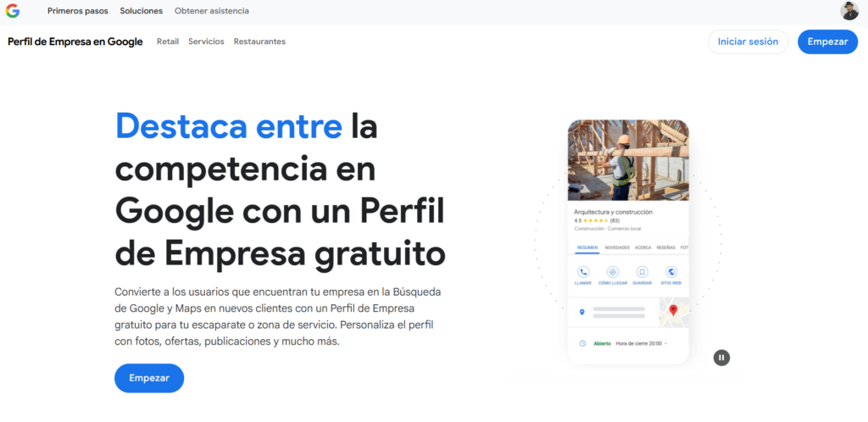Click the blue location pin icon
The height and width of the screenshot is (422, 868).
pos(581,313)
